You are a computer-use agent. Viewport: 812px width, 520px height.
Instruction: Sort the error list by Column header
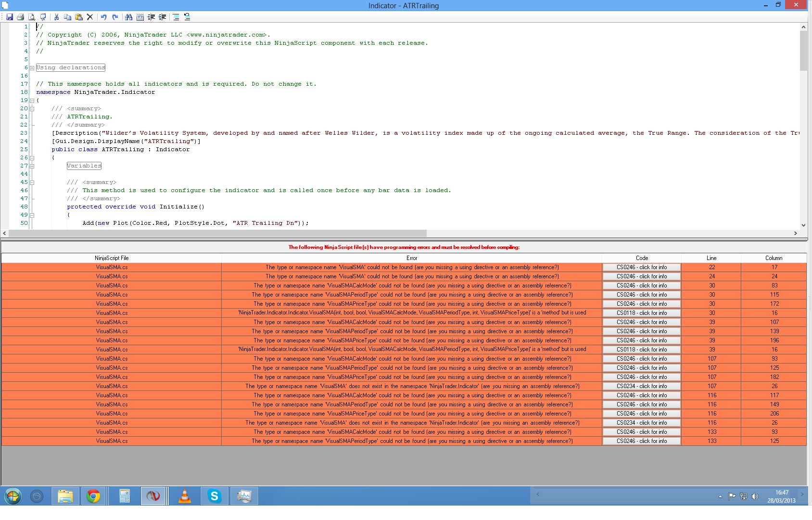tap(774, 258)
